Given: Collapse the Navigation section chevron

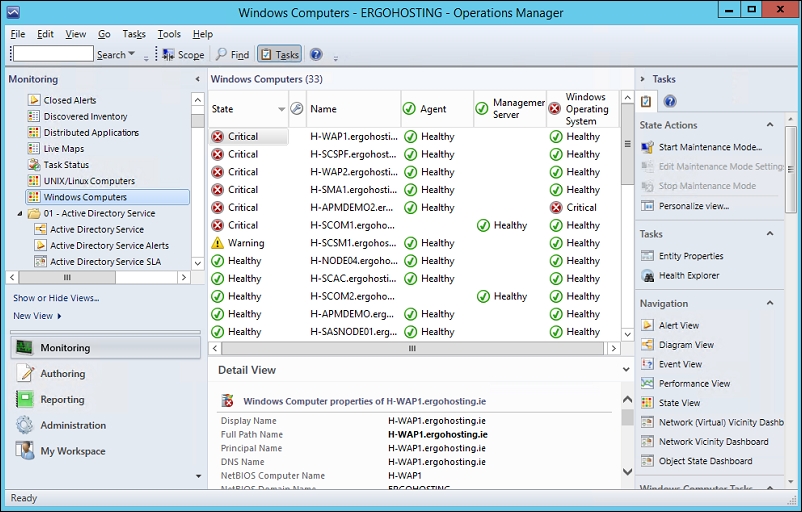Looking at the screenshot, I should 770,303.
